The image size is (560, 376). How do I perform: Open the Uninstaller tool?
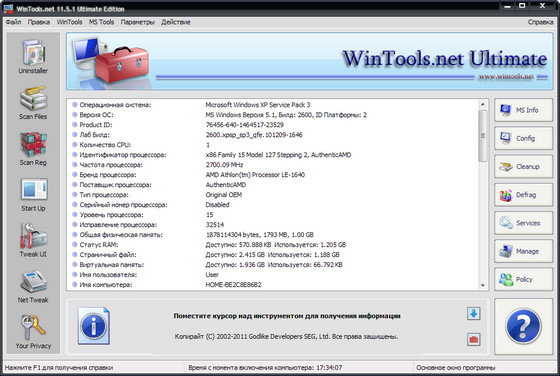pyautogui.click(x=33, y=56)
